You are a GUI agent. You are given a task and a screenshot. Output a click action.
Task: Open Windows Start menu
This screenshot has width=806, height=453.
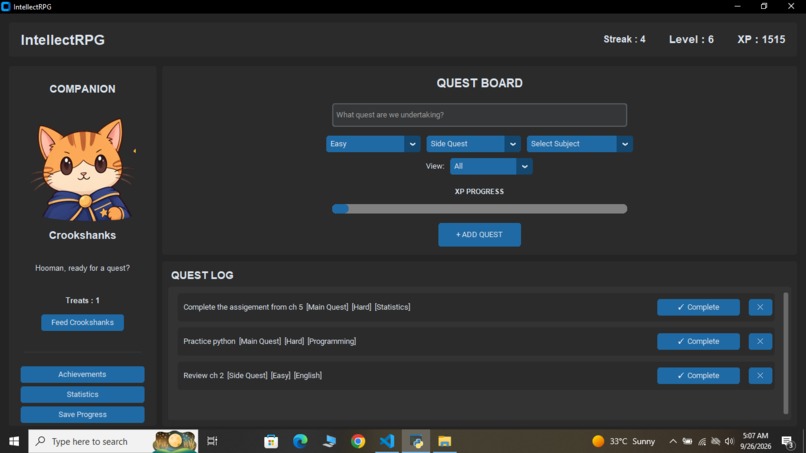14,441
